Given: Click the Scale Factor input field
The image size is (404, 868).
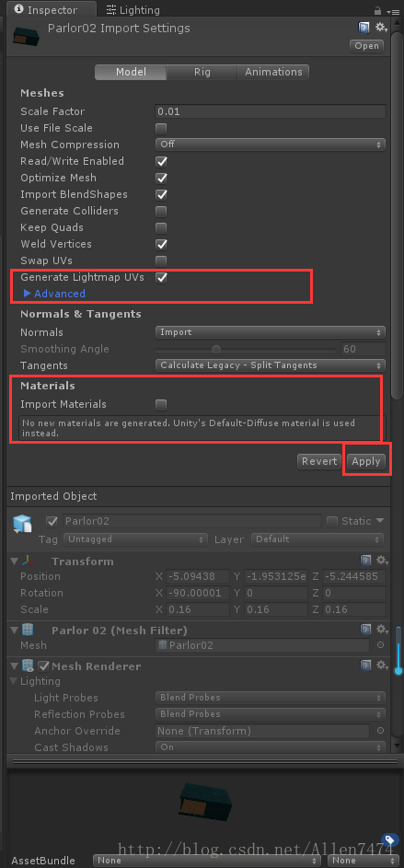Looking at the screenshot, I should click(x=270, y=111).
